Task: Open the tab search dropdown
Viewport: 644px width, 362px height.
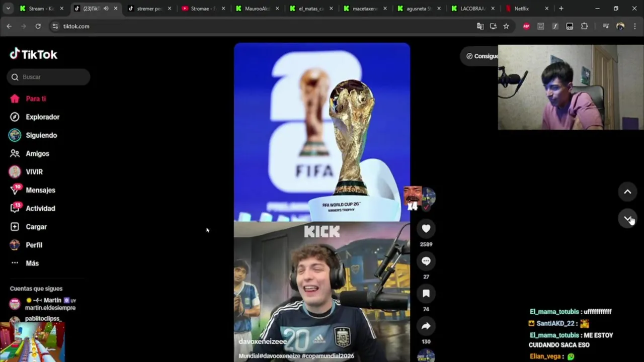Action: [8, 9]
